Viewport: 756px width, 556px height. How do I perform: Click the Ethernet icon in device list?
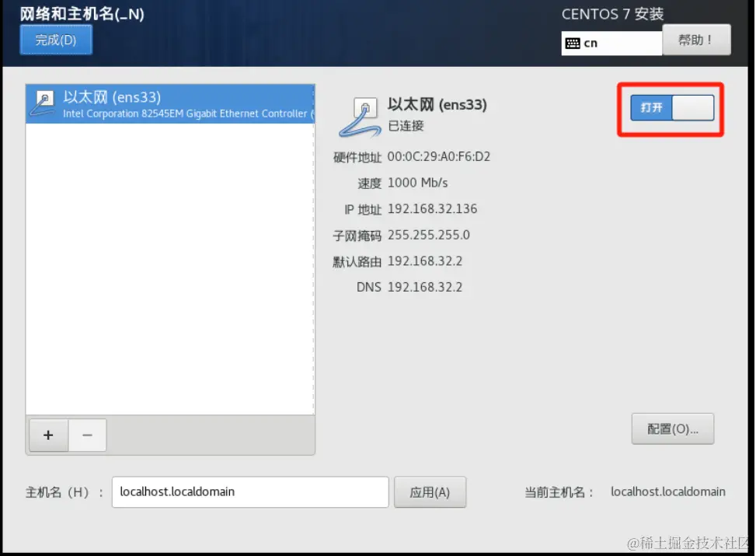coord(43,103)
